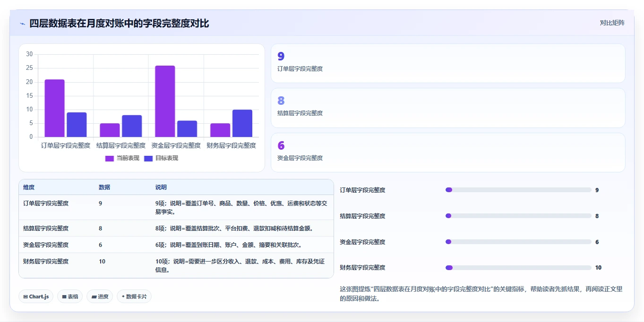Click the title 四层数据表在月度对账中的字段完整度对比
Viewport: 644px width, 322px height.
(x=119, y=23)
